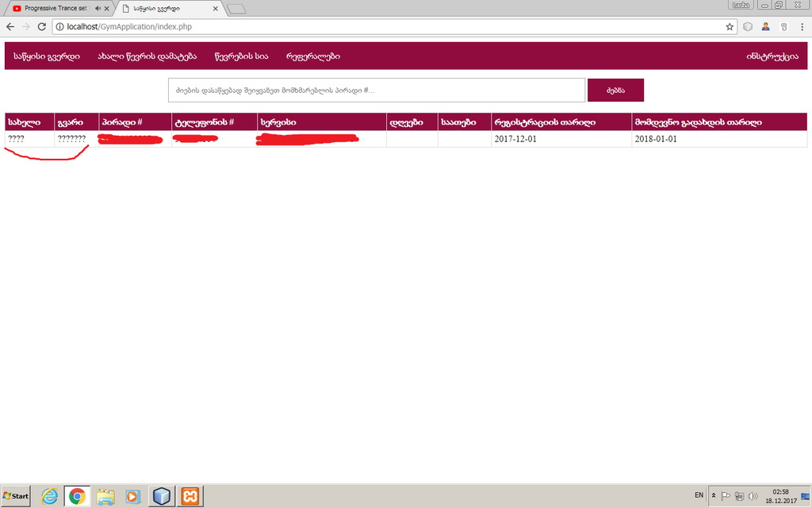Click the სერვისი column header
Viewport: 812px width, 508px height.
click(x=322, y=121)
